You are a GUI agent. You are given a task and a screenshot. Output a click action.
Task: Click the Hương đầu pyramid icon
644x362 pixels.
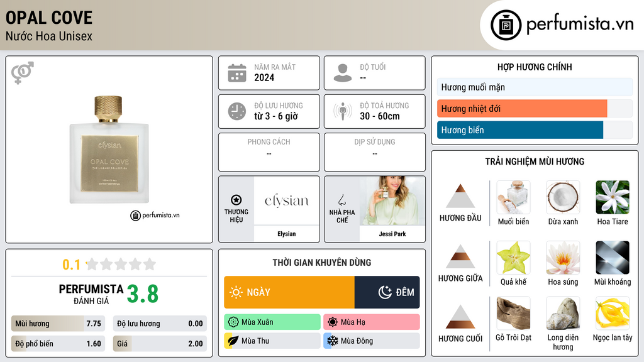tap(460, 196)
